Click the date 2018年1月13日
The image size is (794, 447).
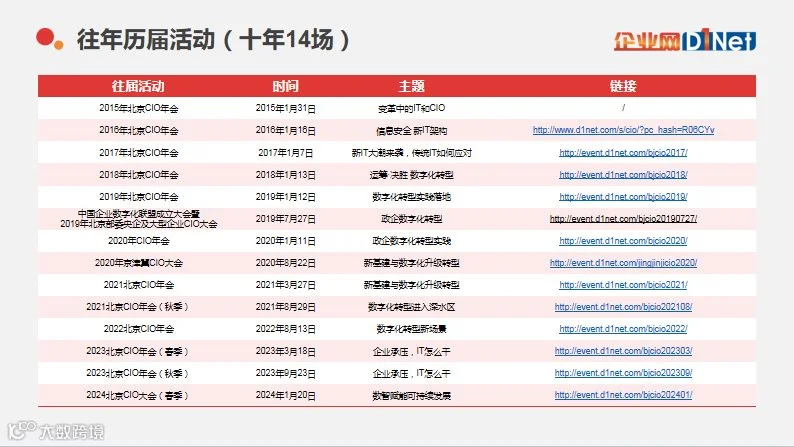pyautogui.click(x=286, y=175)
